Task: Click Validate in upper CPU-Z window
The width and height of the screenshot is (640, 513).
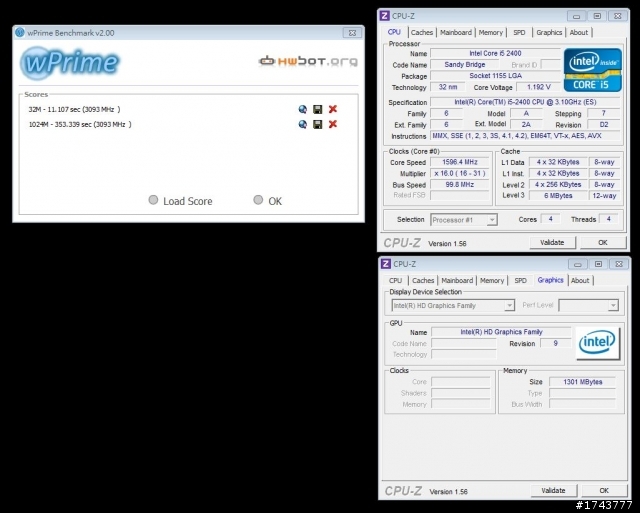Action: pyautogui.click(x=552, y=242)
